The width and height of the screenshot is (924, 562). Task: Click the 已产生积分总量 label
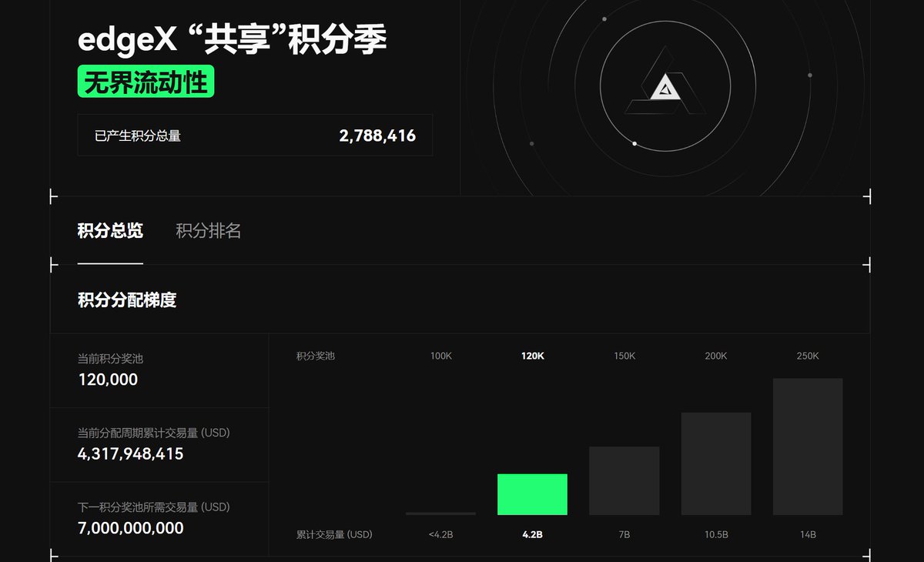(138, 136)
